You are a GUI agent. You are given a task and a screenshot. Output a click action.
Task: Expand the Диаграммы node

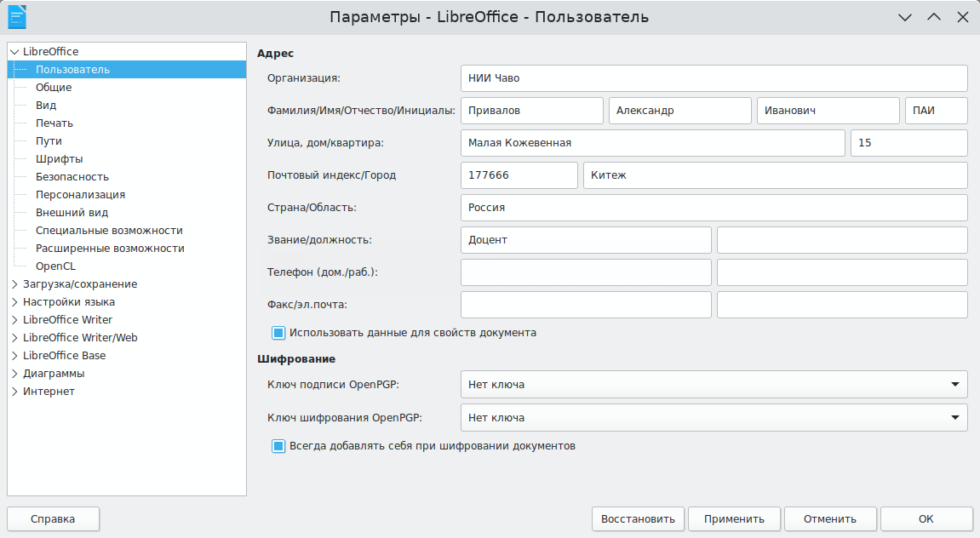coord(14,374)
